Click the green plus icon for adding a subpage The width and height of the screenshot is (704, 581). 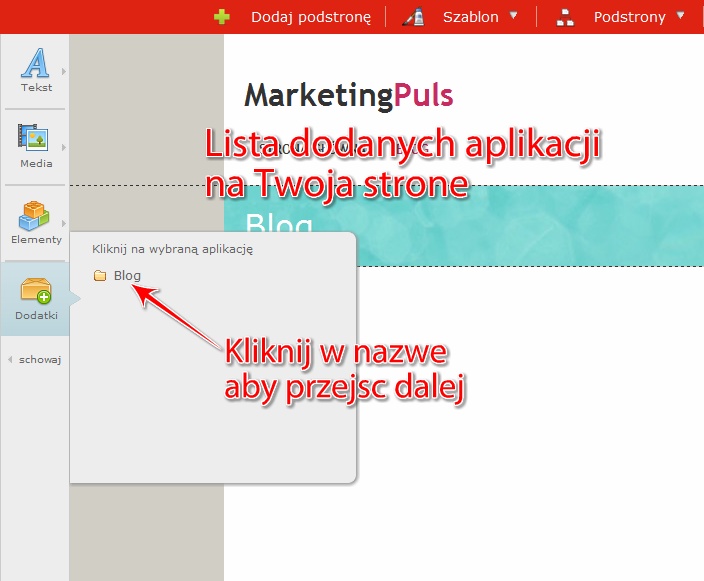(x=222, y=16)
